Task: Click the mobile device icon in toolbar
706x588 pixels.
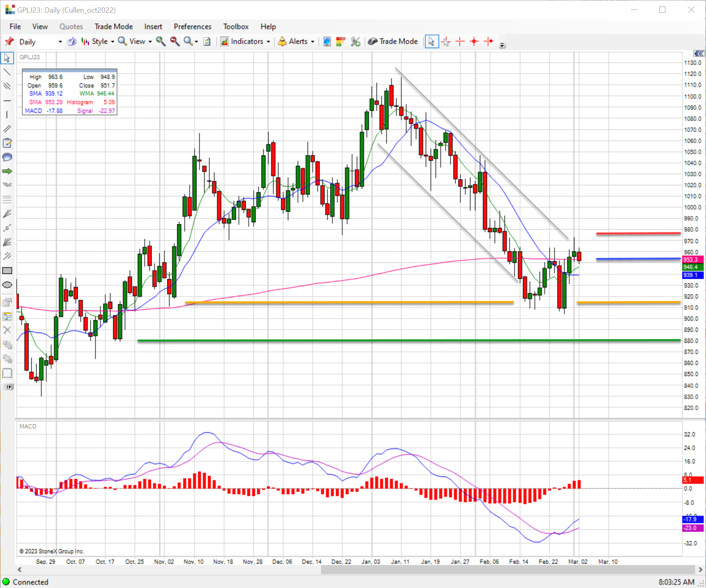Action: 327,41
